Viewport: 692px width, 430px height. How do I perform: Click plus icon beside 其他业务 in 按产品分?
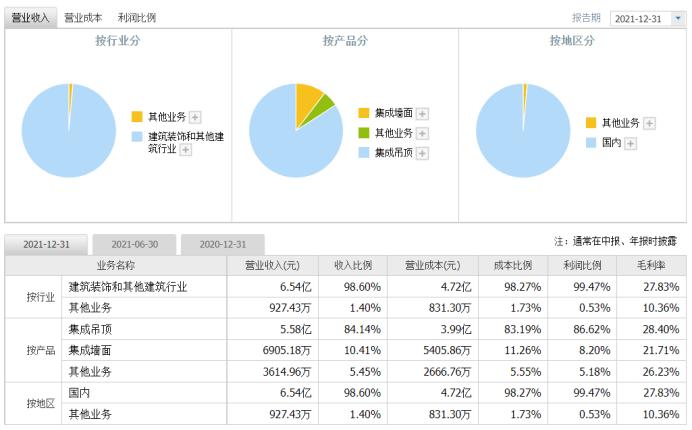[x=422, y=133]
